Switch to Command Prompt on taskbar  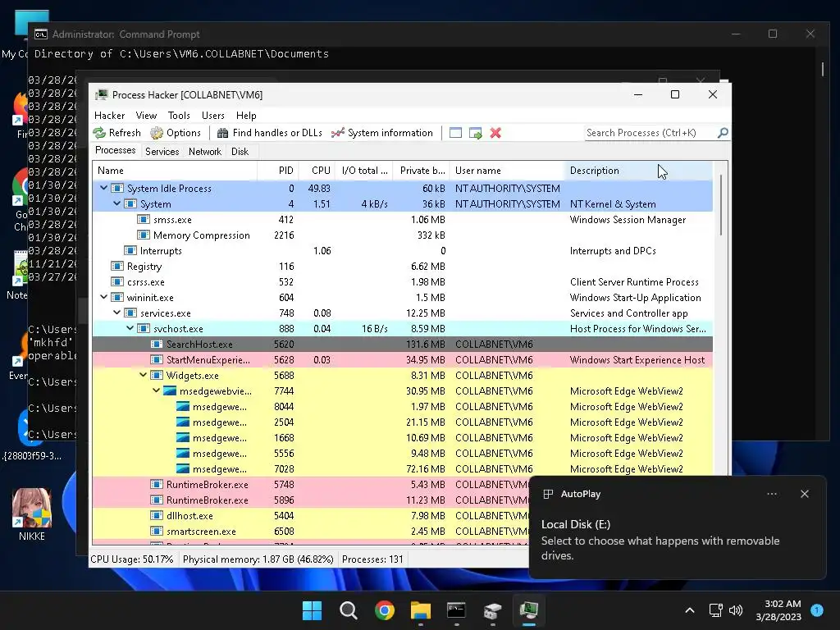456,610
